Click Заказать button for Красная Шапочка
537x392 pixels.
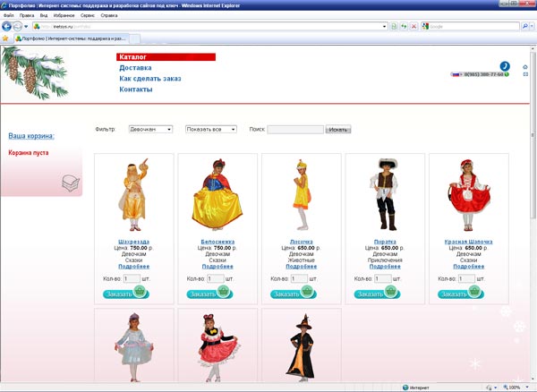[x=461, y=293]
